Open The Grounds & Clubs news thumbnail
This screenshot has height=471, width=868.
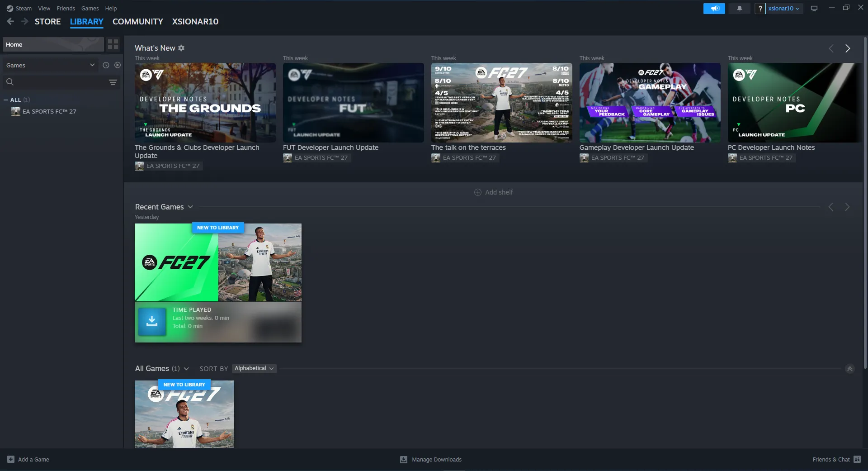205,103
